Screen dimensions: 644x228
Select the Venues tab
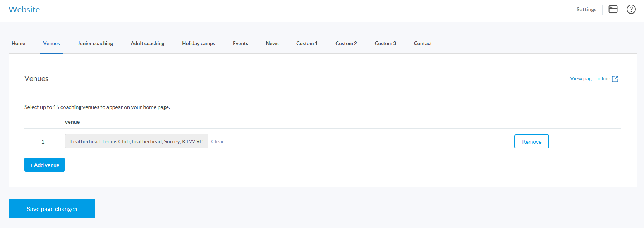52,43
